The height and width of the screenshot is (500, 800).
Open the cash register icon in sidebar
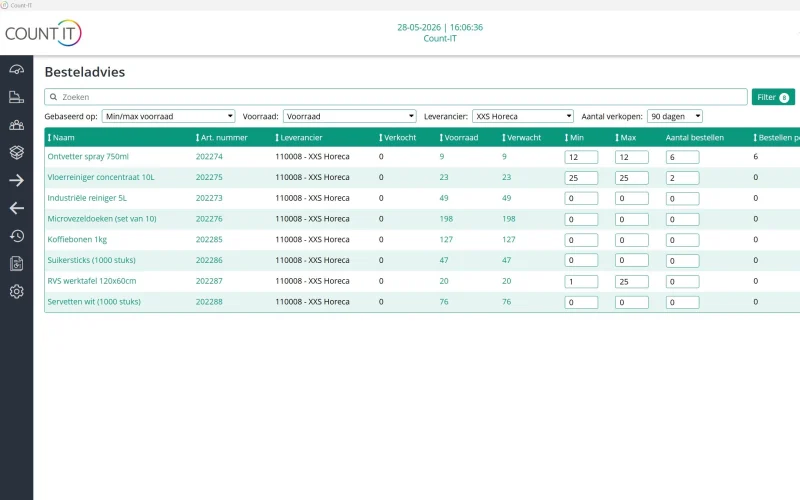[x=16, y=97]
